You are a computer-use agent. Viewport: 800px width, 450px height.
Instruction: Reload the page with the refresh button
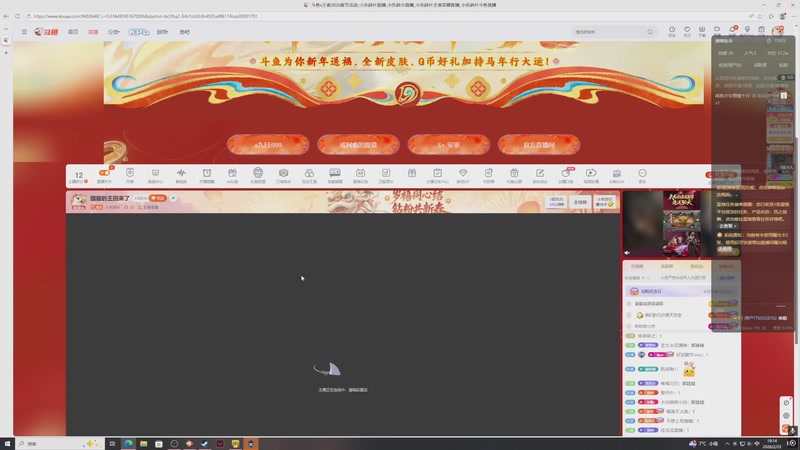(17, 16)
